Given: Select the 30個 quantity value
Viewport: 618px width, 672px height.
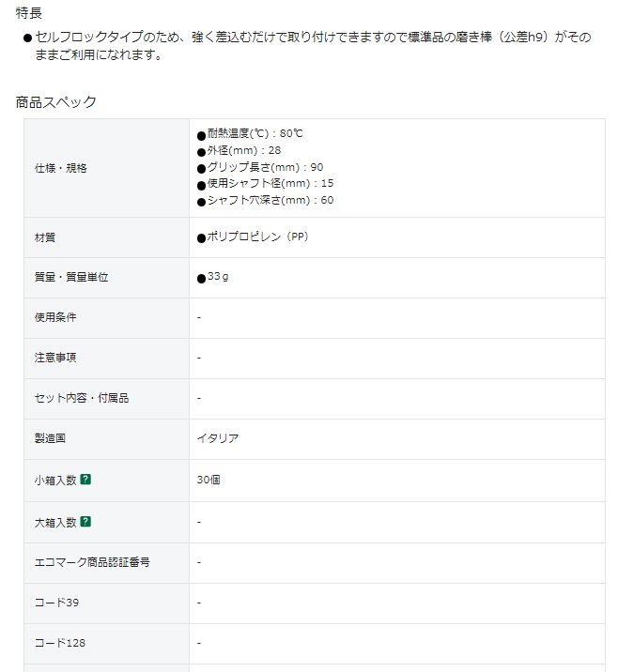Looking at the screenshot, I should [209, 480].
